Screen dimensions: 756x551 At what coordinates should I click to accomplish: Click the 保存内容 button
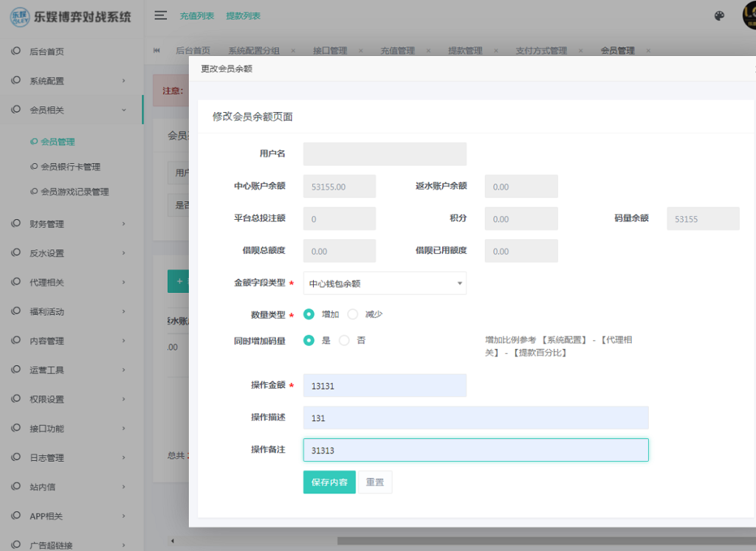tap(329, 482)
